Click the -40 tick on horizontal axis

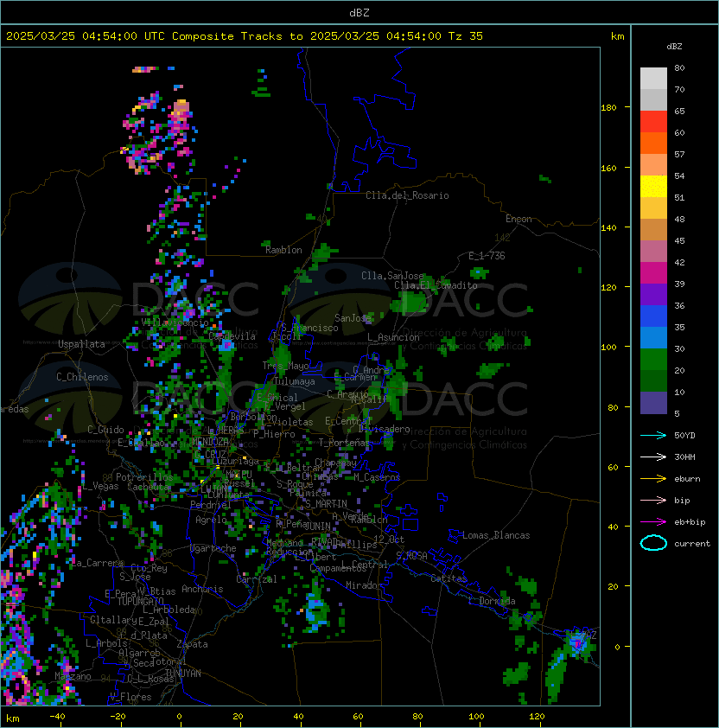(x=57, y=717)
